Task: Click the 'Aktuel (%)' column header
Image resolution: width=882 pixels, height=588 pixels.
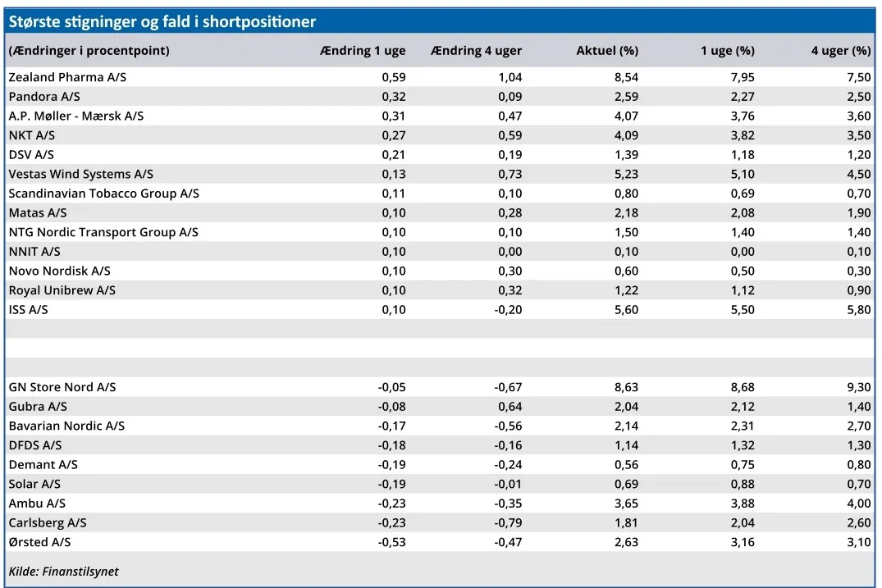Action: pyautogui.click(x=607, y=51)
